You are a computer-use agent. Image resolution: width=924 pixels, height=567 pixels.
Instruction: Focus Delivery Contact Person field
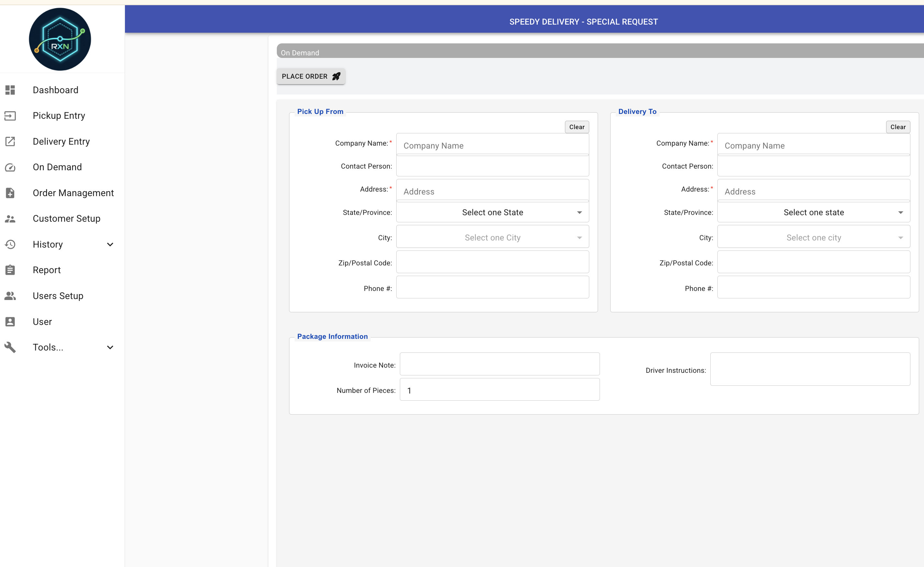click(813, 166)
